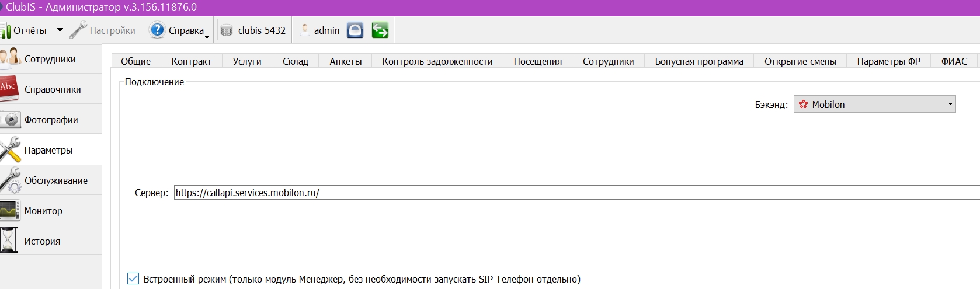Switch to the Общие tab
The height and width of the screenshot is (289, 980).
pyautogui.click(x=135, y=61)
